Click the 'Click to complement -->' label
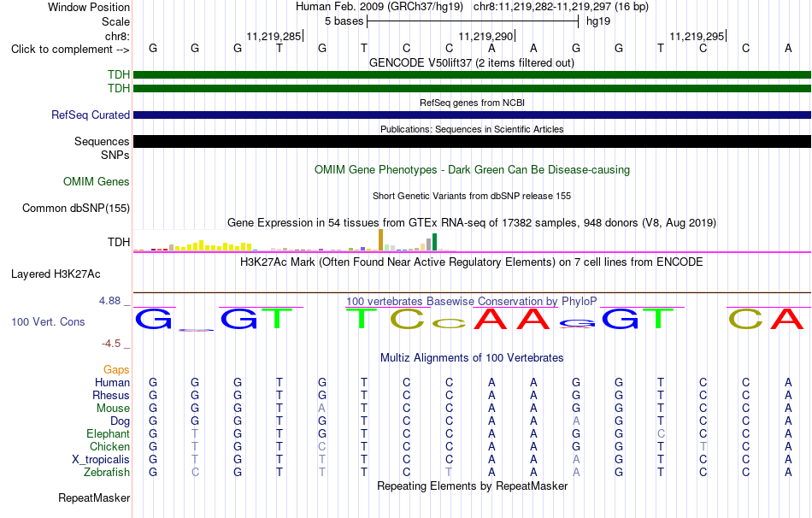 click(70, 50)
